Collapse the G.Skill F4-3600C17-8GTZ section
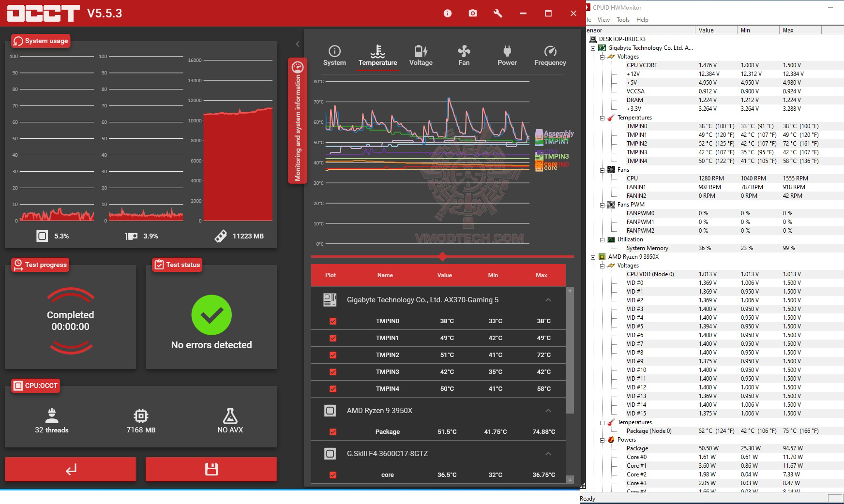844x504 pixels. point(548,454)
